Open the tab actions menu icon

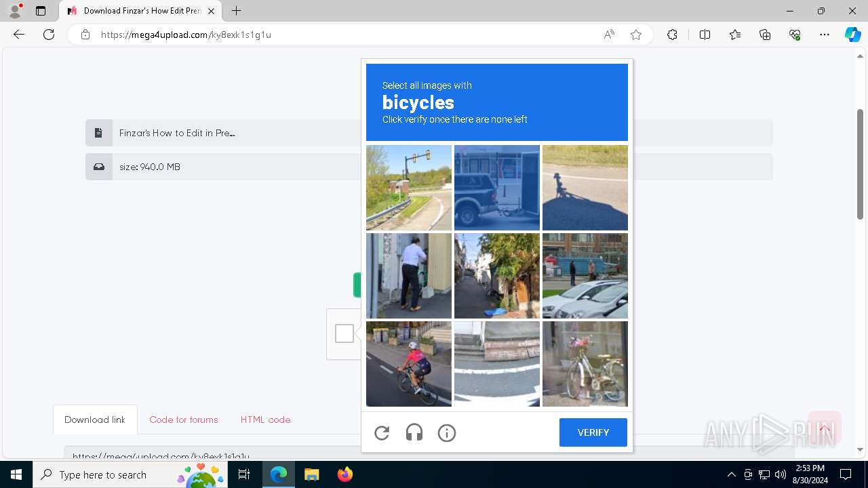pyautogui.click(x=41, y=11)
